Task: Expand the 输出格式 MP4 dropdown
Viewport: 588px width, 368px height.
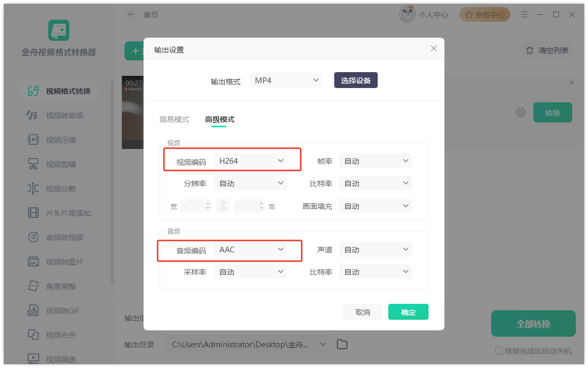Action: coord(286,81)
